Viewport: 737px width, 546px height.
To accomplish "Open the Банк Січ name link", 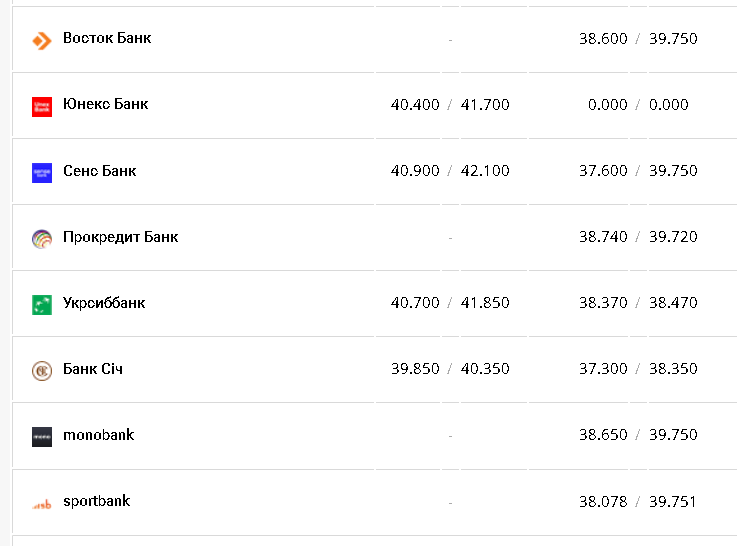I will (93, 368).
